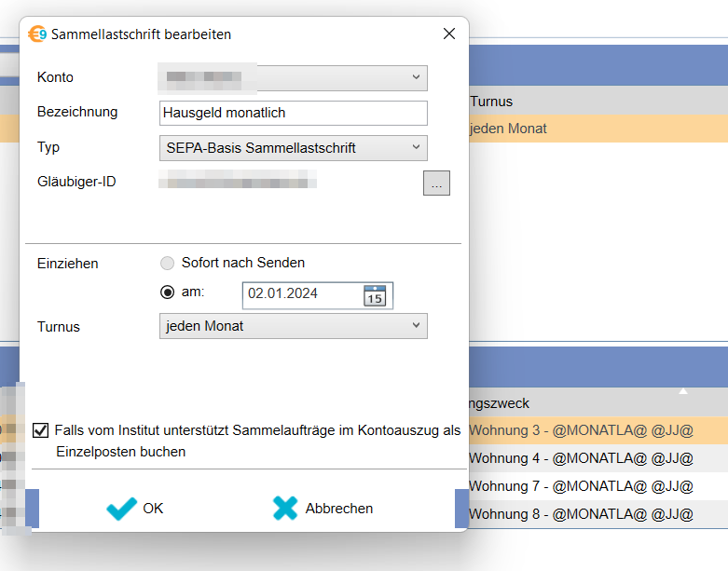Select the 'Wohnung 8 - @MONATLA@ @JJ@' row
This screenshot has width=728, height=571.
tap(598, 514)
